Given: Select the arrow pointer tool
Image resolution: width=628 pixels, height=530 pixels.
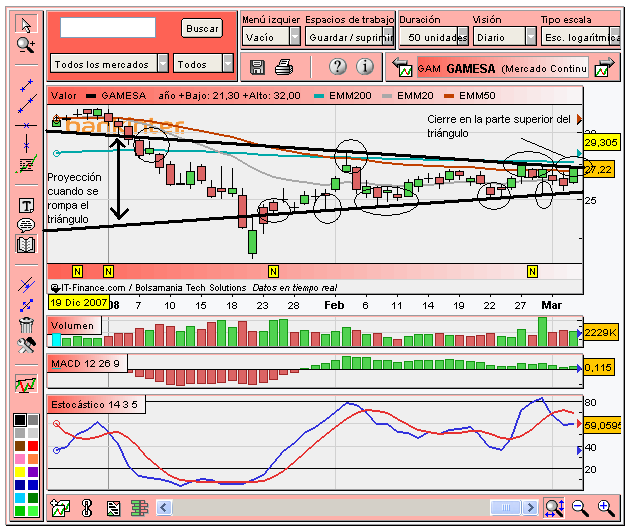Looking at the screenshot, I should (x=26, y=25).
